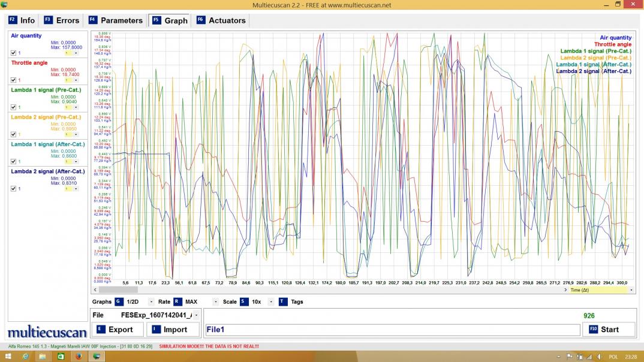
Task: Open the Lambda 2 (After-Cat.) axis dropdown
Action: (76, 189)
